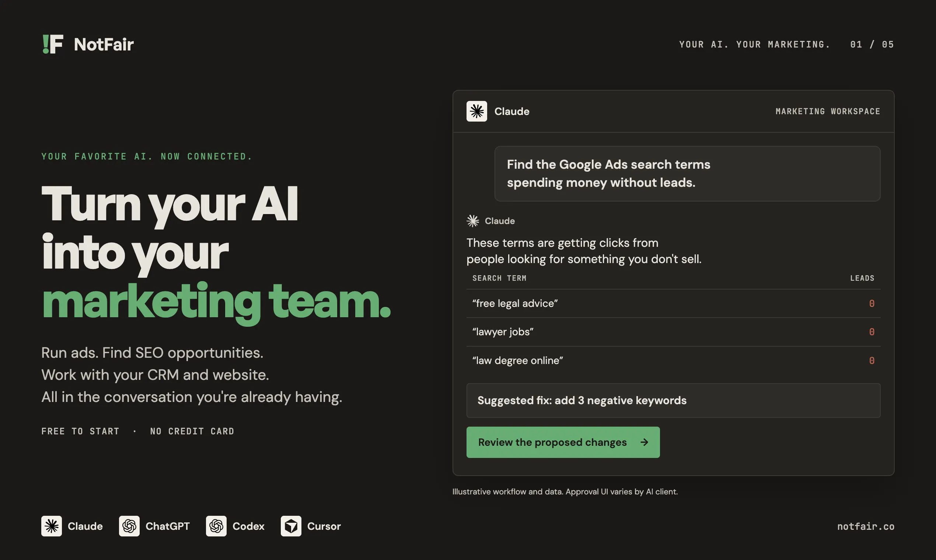
Task: Click the NotFair brand name text
Action: tap(104, 45)
